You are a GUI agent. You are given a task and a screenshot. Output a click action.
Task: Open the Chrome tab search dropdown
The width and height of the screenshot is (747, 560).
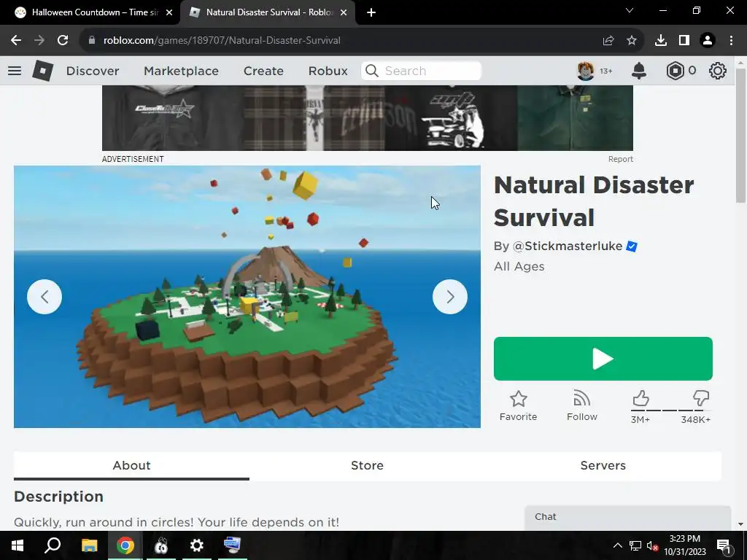(x=630, y=10)
